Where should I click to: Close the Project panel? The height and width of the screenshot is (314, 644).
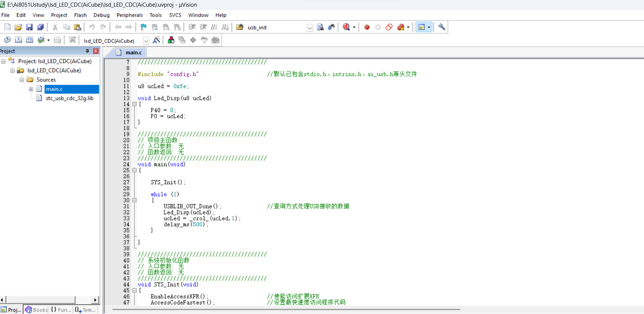pos(96,51)
